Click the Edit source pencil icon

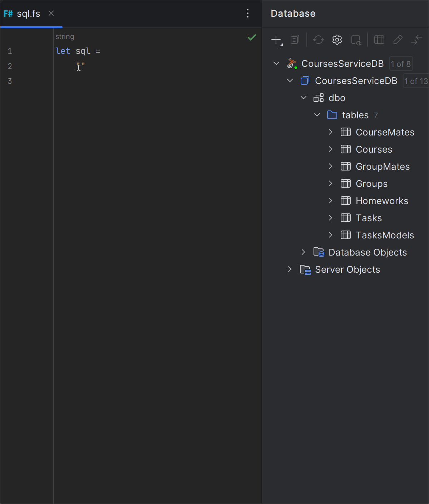click(398, 40)
